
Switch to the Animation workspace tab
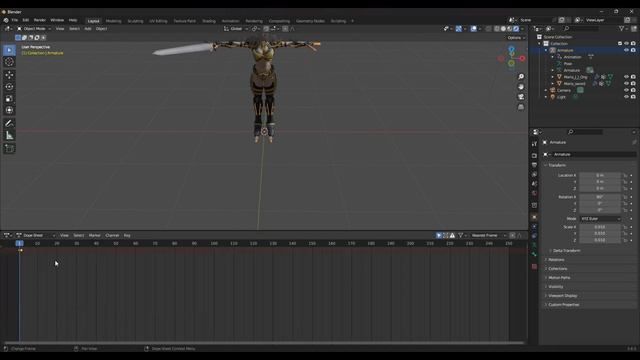(x=231, y=21)
